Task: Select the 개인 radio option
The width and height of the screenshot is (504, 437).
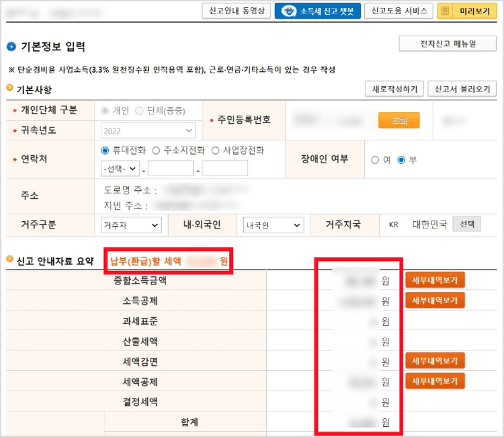Action: coord(105,111)
